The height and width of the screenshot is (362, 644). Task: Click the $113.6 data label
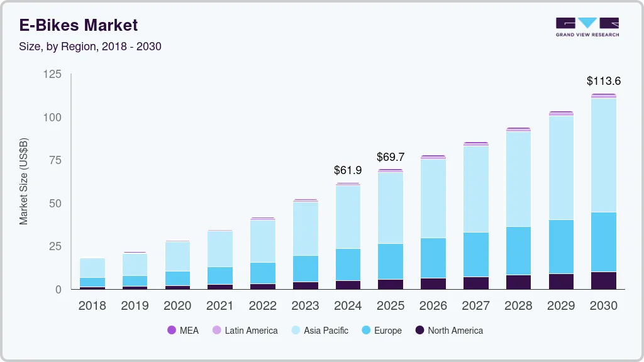603,81
